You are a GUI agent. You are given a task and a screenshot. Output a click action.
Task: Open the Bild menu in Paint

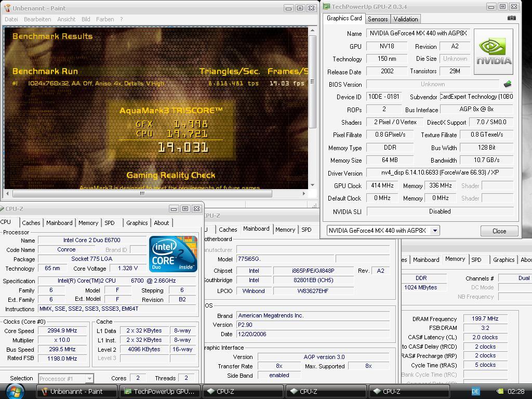[86, 19]
